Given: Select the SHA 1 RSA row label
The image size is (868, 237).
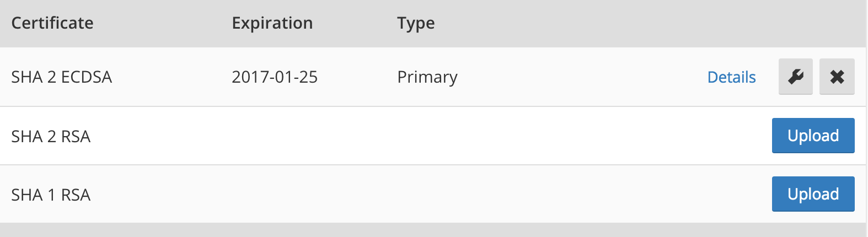Looking at the screenshot, I should [51, 195].
